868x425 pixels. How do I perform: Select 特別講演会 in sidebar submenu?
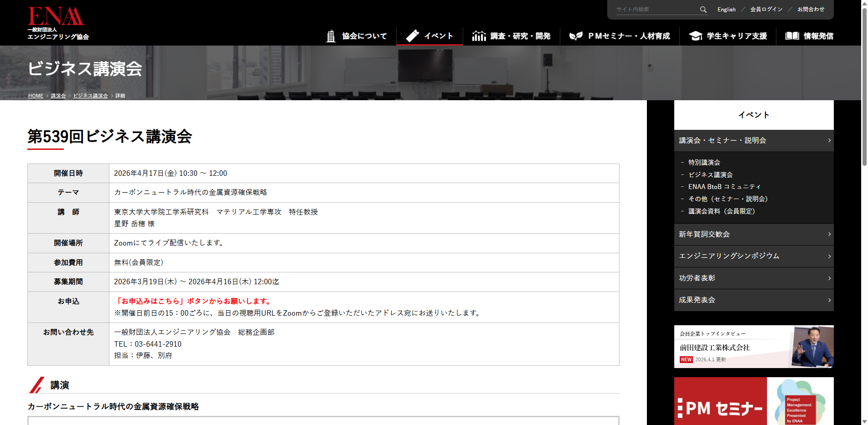click(704, 163)
